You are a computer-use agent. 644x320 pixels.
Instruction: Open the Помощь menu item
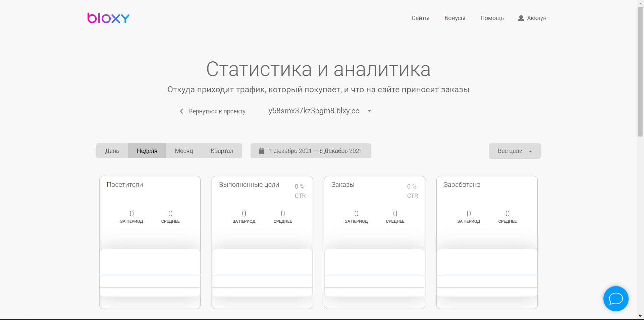click(x=492, y=18)
